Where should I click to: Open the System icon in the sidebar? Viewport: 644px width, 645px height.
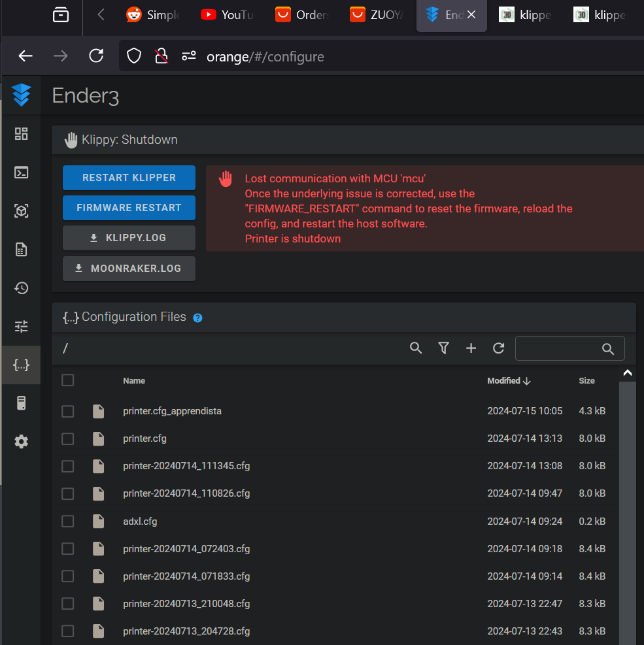[x=21, y=403]
